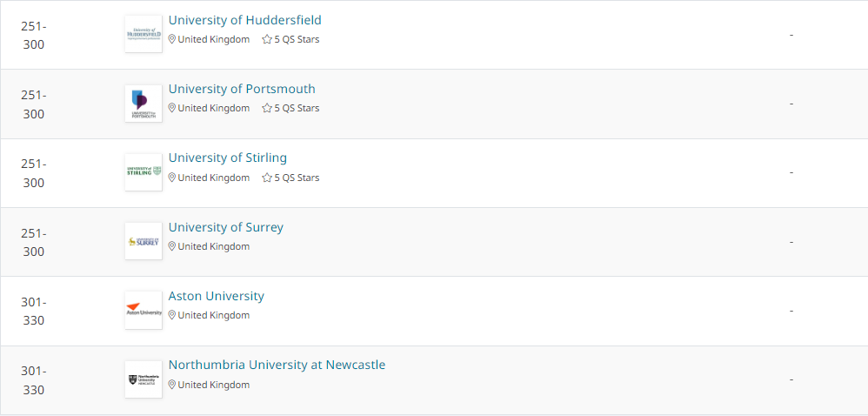Open the University of Huddersfield link
868x416 pixels.
pyautogui.click(x=244, y=20)
